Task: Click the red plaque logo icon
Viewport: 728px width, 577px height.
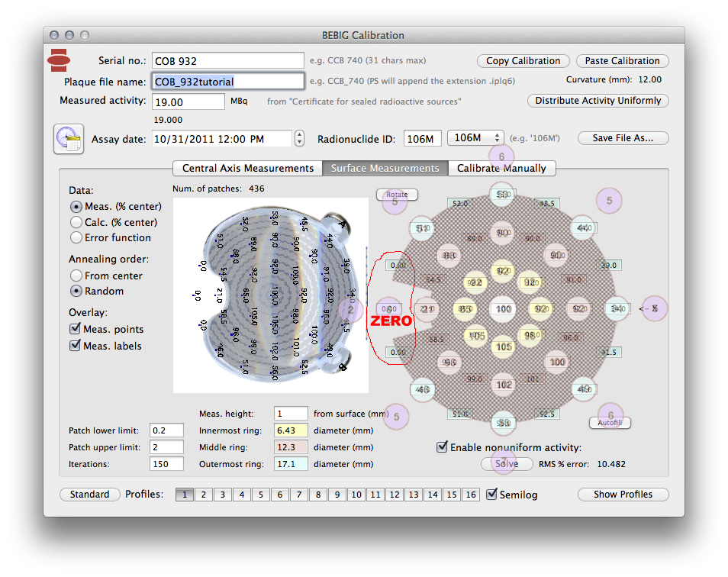Action: click(x=60, y=59)
